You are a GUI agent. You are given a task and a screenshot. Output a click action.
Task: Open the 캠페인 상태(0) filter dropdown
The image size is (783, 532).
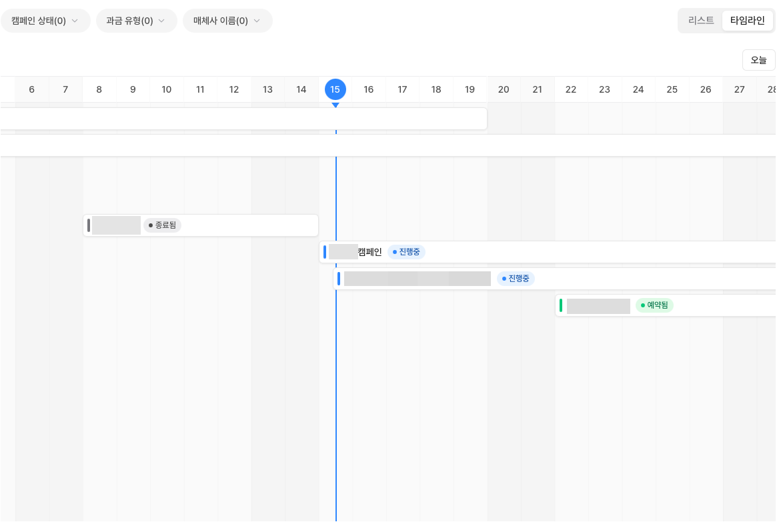(x=45, y=21)
